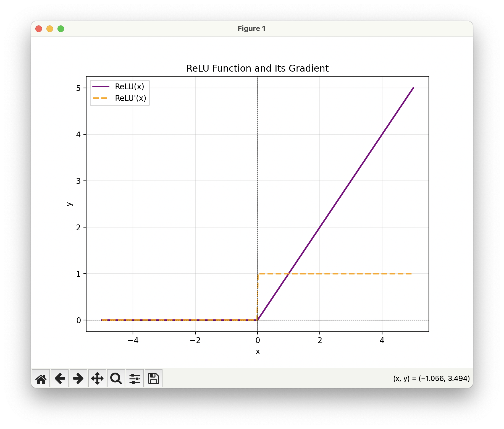504x429 pixels.
Task: Save the figure using the floppy disk icon
Action: [154, 378]
